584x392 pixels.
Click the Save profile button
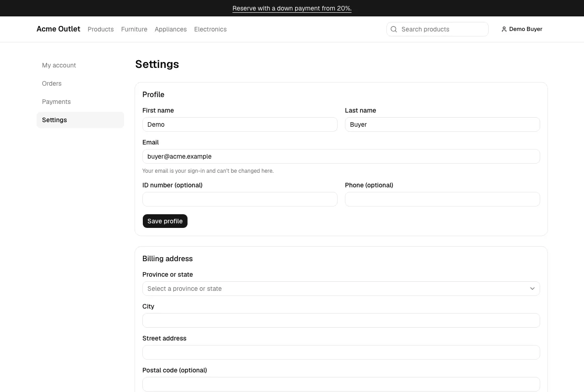(165, 221)
